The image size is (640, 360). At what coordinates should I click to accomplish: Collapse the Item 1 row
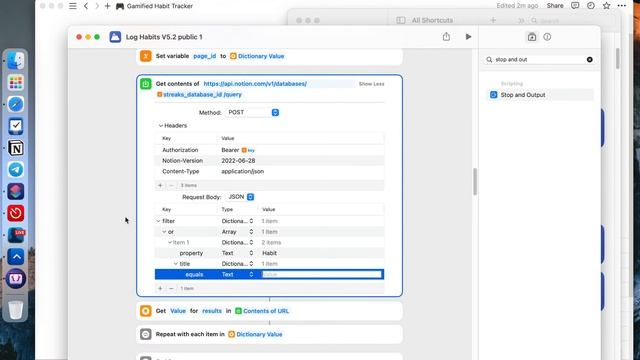(x=170, y=242)
